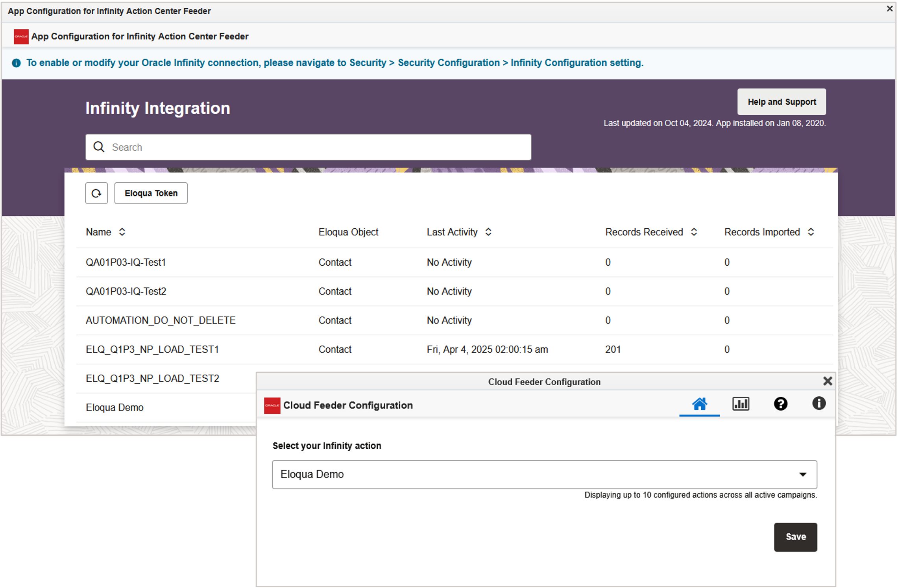The image size is (898, 588).
Task: Click the Last Activity column header label
Action: point(452,232)
